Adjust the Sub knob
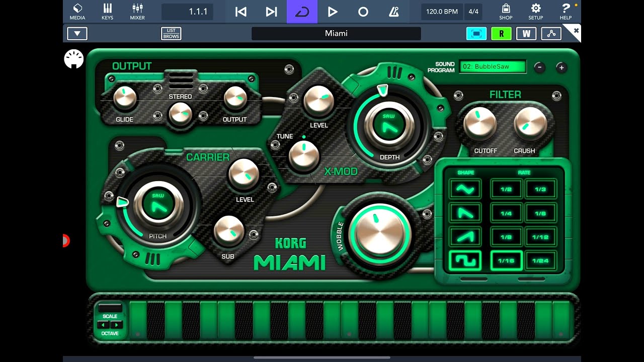Image resolution: width=644 pixels, height=362 pixels. [x=229, y=231]
